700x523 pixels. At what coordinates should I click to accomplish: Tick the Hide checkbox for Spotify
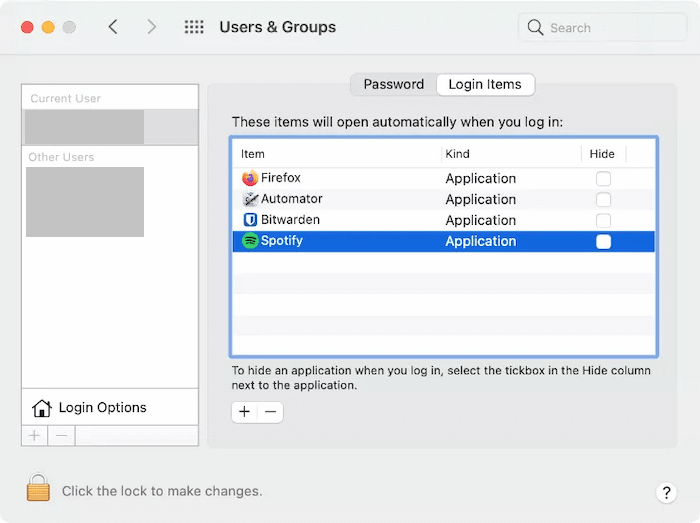coord(603,241)
